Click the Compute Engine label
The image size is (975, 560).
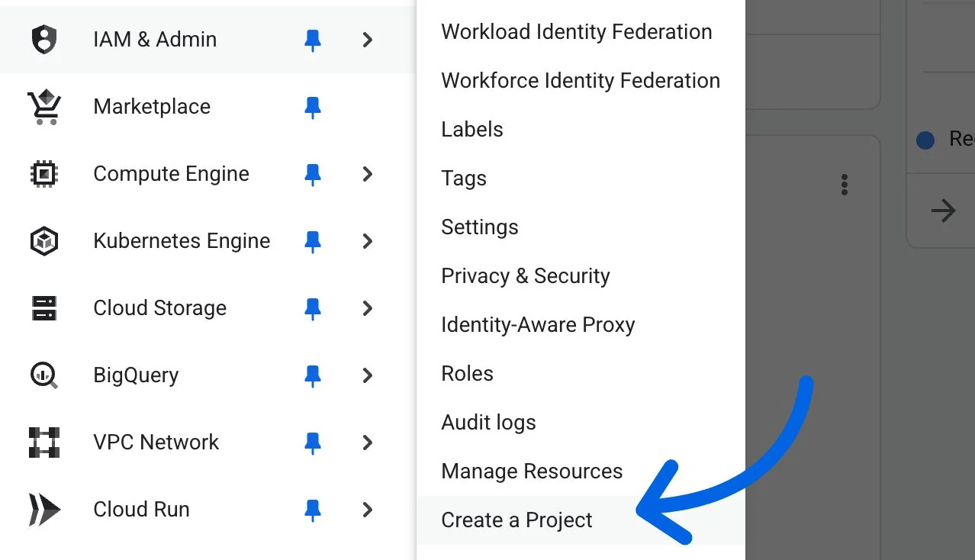[x=171, y=174]
